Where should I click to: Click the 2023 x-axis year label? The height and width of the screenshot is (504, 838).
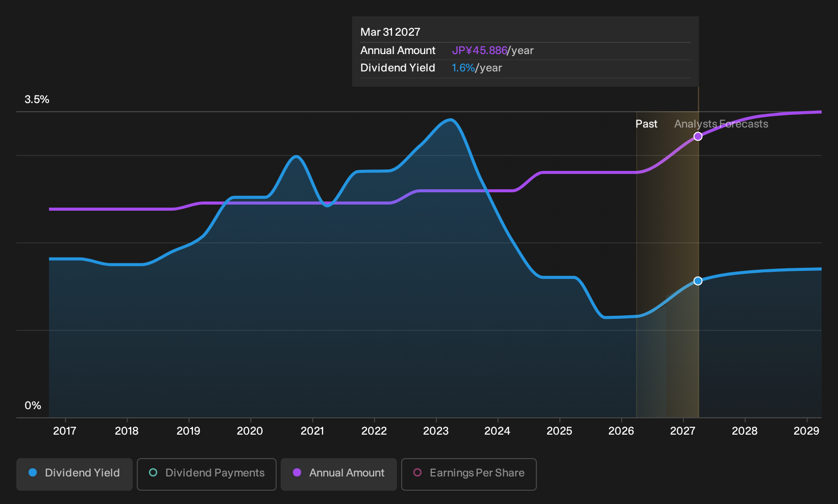pyautogui.click(x=436, y=431)
